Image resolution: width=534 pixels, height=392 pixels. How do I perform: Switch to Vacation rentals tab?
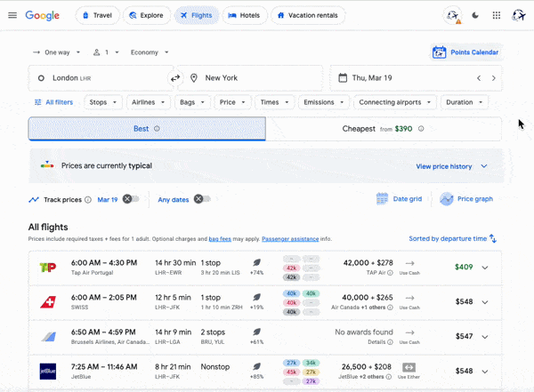coord(308,15)
